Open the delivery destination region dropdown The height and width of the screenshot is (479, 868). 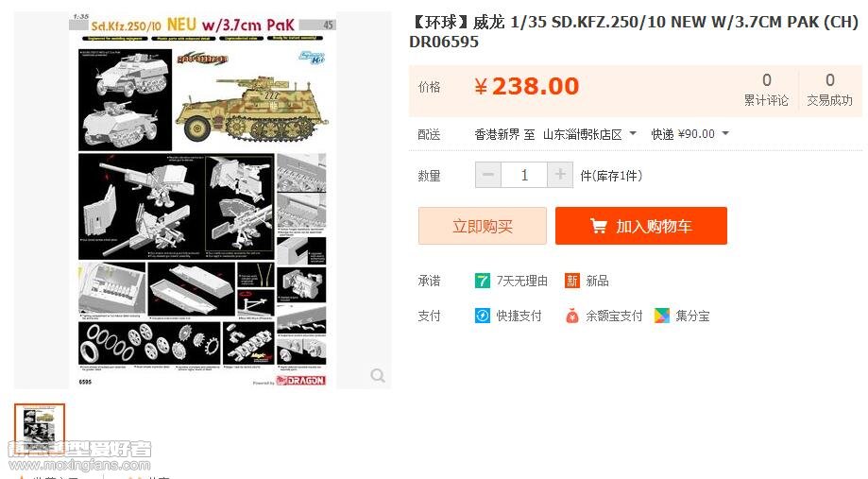(589, 134)
